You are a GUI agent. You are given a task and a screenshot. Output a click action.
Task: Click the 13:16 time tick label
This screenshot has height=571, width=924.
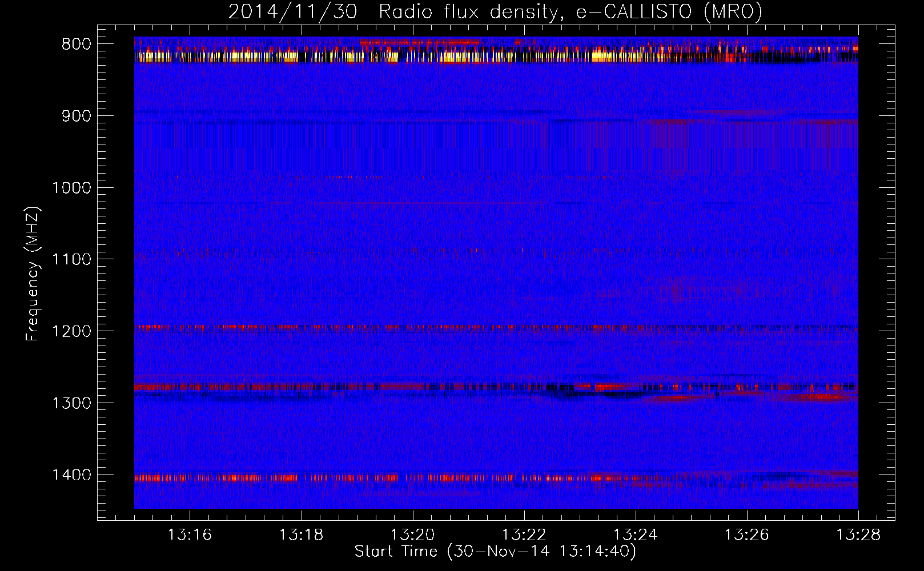click(x=190, y=535)
